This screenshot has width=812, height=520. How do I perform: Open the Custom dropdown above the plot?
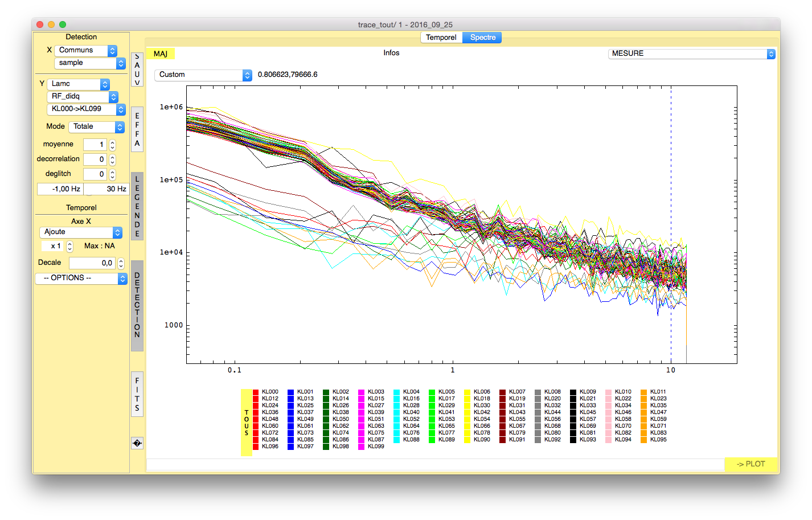coord(203,75)
